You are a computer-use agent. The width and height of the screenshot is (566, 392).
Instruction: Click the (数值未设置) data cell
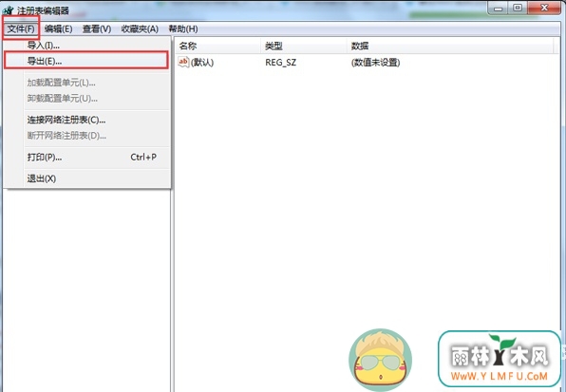pos(375,63)
